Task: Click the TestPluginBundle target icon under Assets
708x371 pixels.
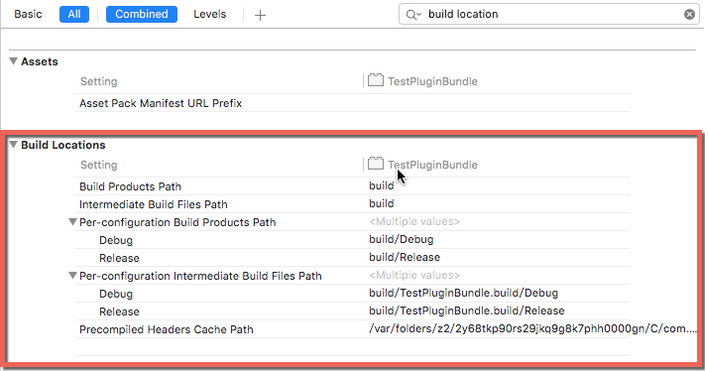Action: [x=376, y=80]
